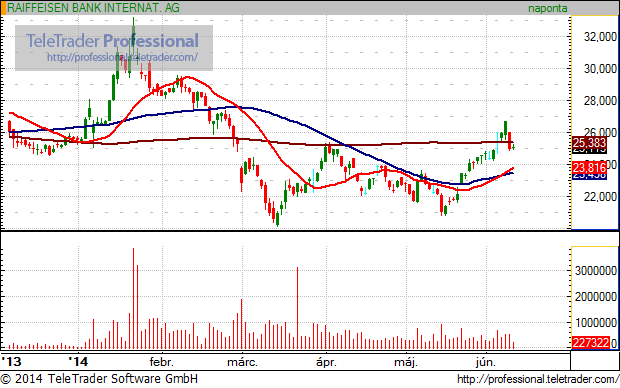This screenshot has width=620, height=388.
Task: Click the red 23,816 price label
Action: coord(589,168)
